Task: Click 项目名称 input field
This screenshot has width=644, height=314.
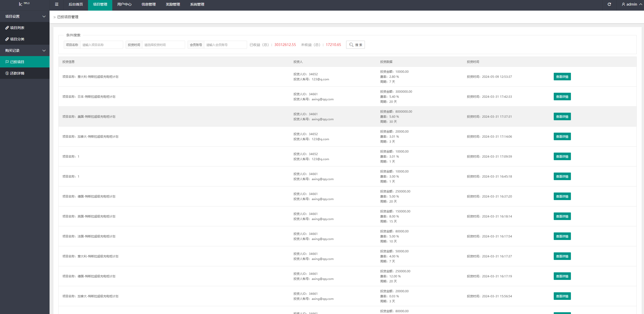Action: [102, 45]
